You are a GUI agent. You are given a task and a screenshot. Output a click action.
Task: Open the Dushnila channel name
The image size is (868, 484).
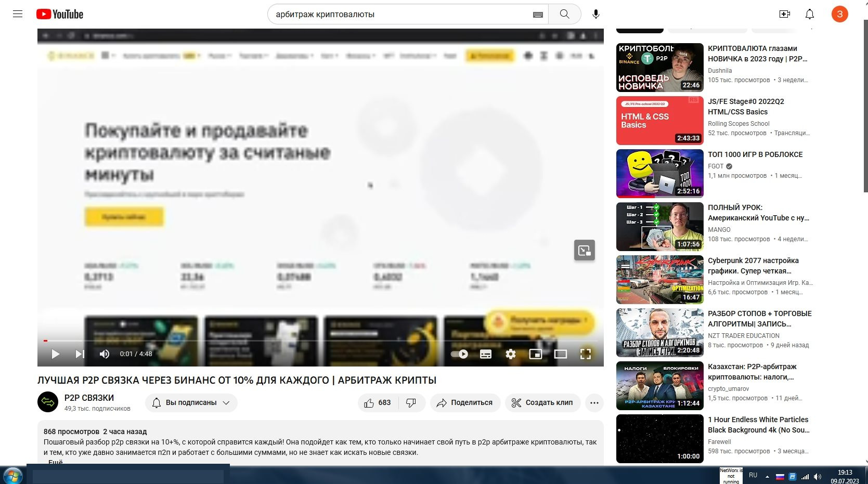[x=720, y=71]
